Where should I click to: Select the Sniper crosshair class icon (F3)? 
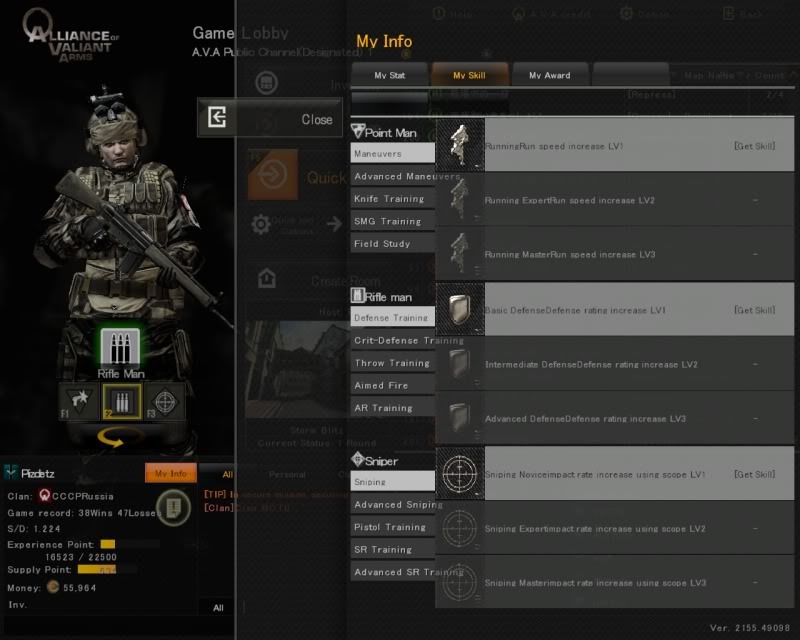click(x=165, y=401)
